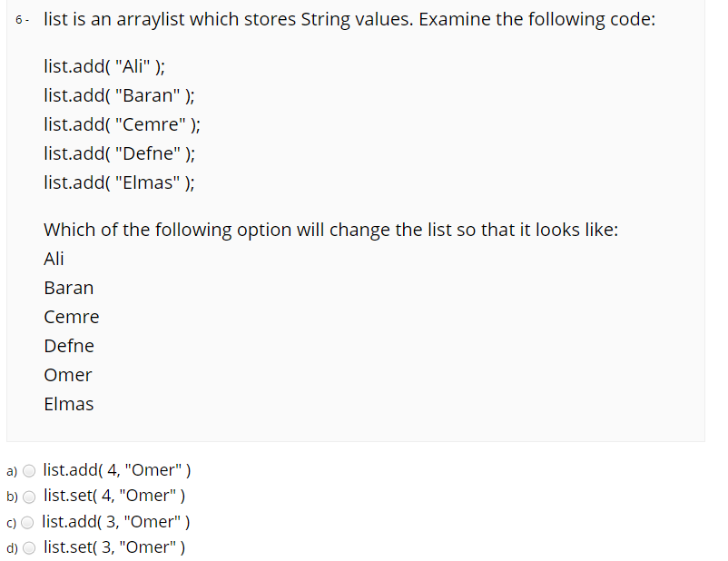Mark radio button for option d

click(x=29, y=548)
